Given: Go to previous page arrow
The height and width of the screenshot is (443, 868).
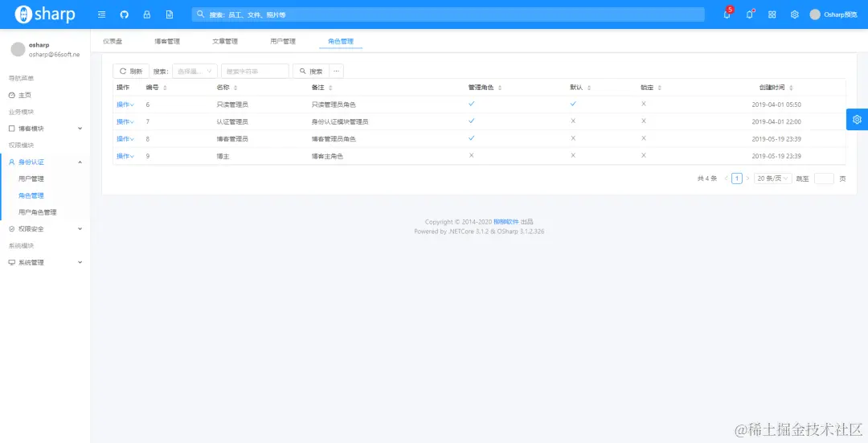Looking at the screenshot, I should pyautogui.click(x=727, y=178).
